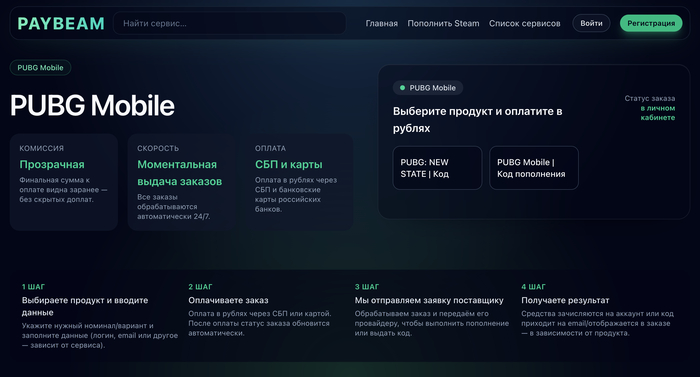Viewport: 700px width, 377px height.
Task: Choose the "PUBG: NEW STATE | Код" product
Action: click(438, 168)
